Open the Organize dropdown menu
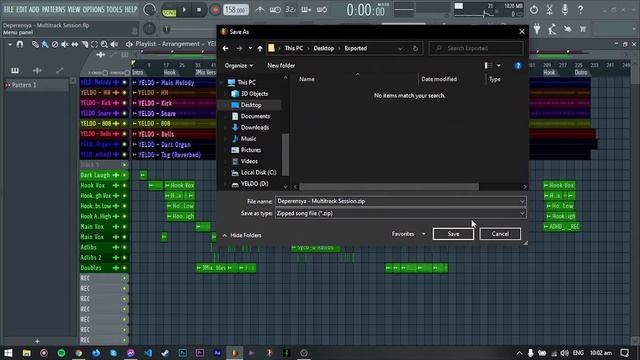The width and height of the screenshot is (640, 360). coord(238,65)
